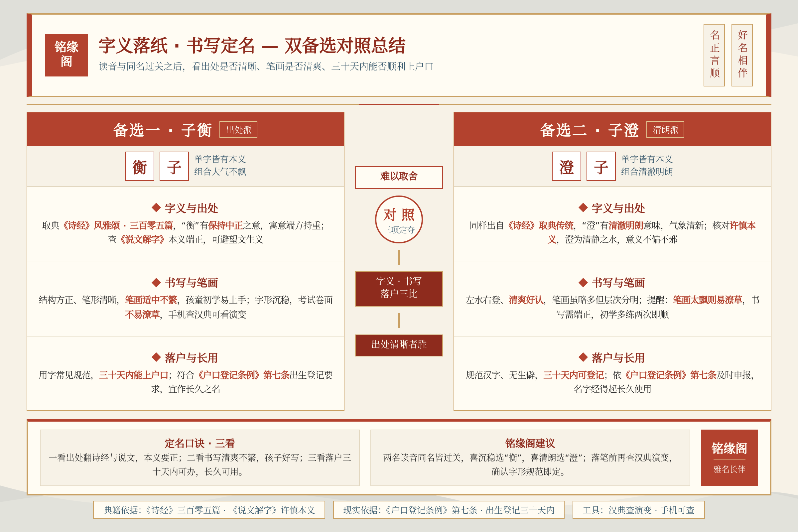Click the 难以取舍 box
The image size is (798, 532).
click(x=399, y=178)
